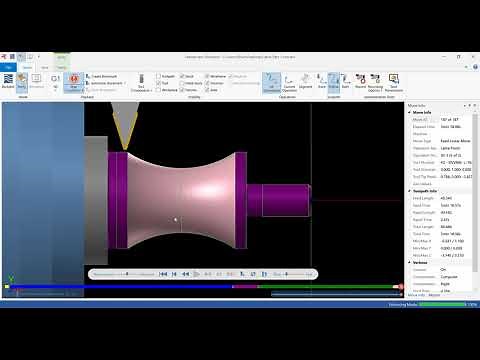This screenshot has width=480, height=360.
Task: Open Recording Options
Action: pos(375,83)
